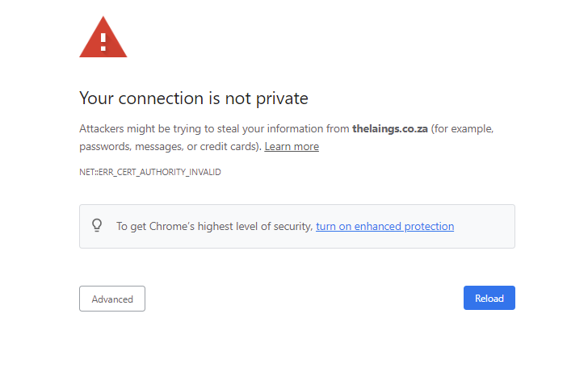
Task: Click the word "private" in the heading
Action: pos(279,98)
